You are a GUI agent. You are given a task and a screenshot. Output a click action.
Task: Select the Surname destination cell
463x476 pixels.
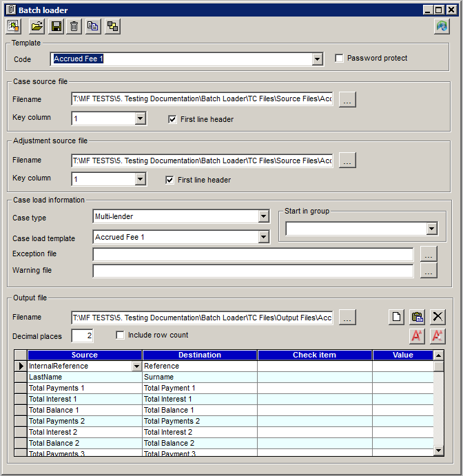pyautogui.click(x=200, y=377)
